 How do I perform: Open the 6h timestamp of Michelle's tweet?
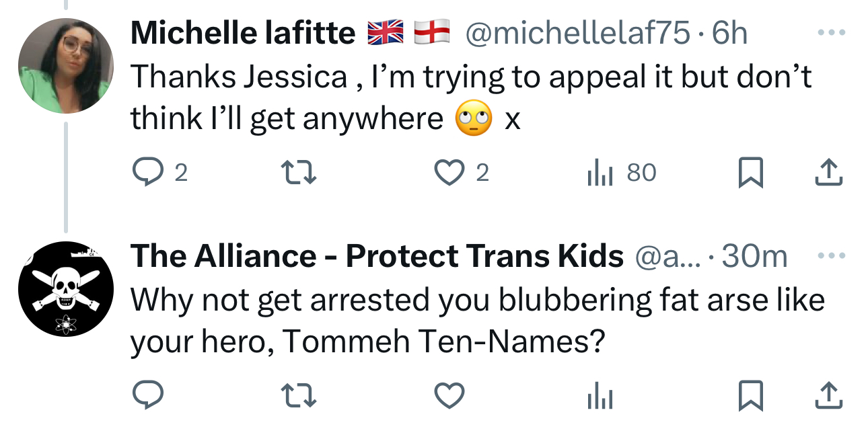(x=730, y=32)
